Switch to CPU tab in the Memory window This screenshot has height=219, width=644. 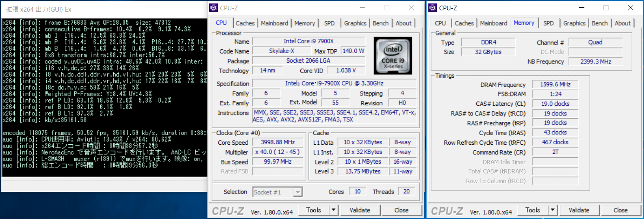tap(440, 23)
